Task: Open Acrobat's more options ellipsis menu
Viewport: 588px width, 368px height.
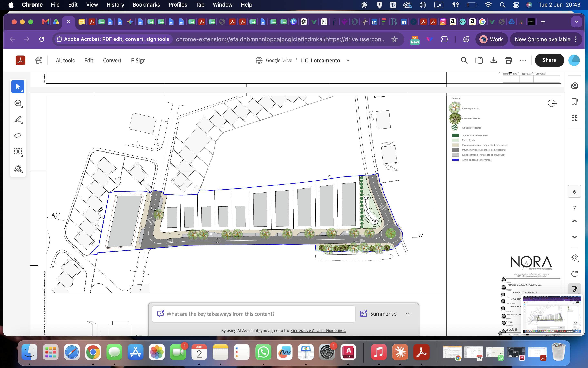Action: click(x=523, y=60)
